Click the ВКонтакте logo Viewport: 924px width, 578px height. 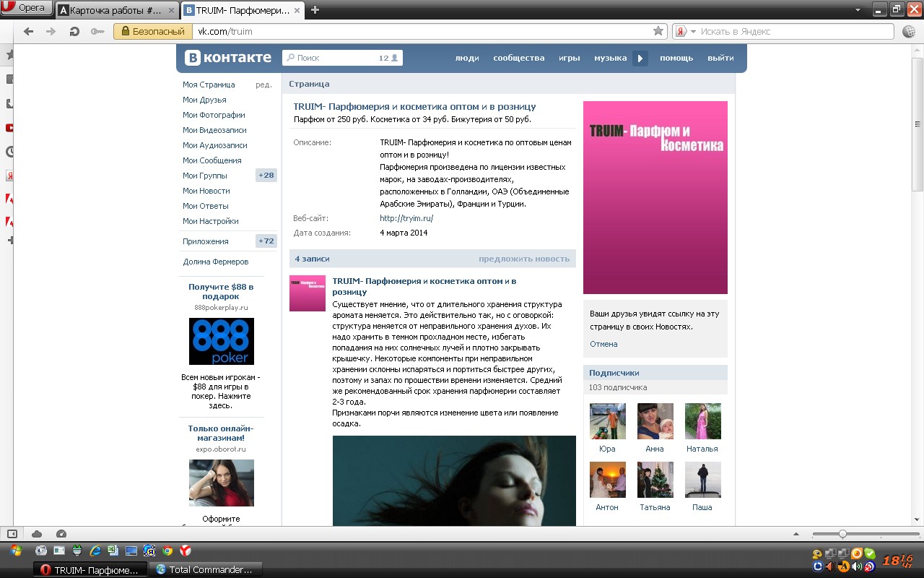tap(228, 58)
